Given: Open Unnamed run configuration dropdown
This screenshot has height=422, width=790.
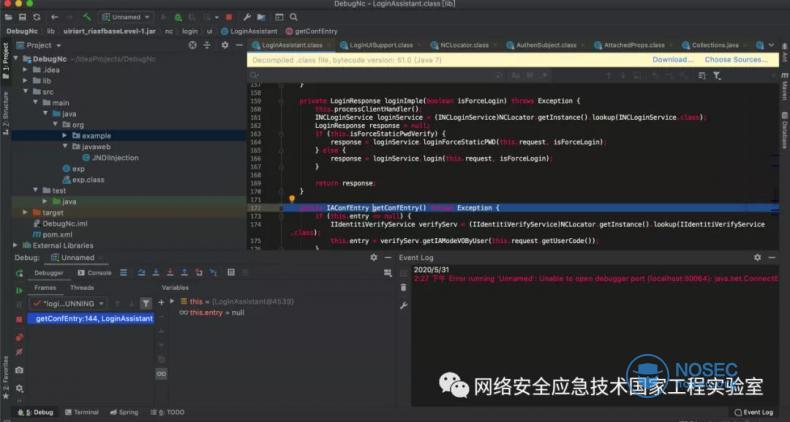Looking at the screenshot, I should click(126, 17).
